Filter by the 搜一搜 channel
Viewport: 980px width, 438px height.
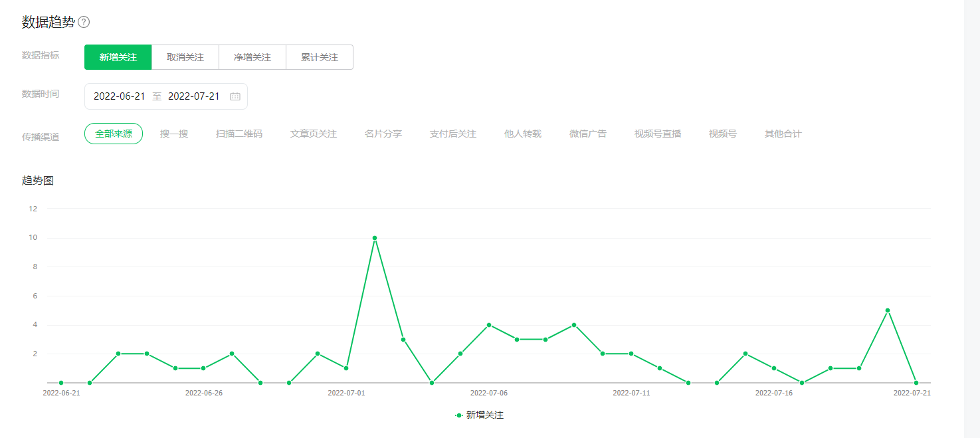pyautogui.click(x=174, y=134)
